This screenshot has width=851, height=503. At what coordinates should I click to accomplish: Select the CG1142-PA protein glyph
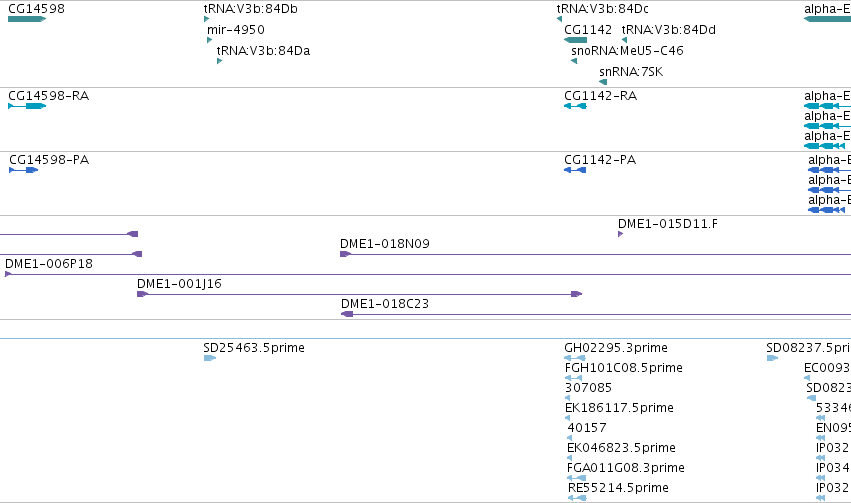tap(575, 170)
